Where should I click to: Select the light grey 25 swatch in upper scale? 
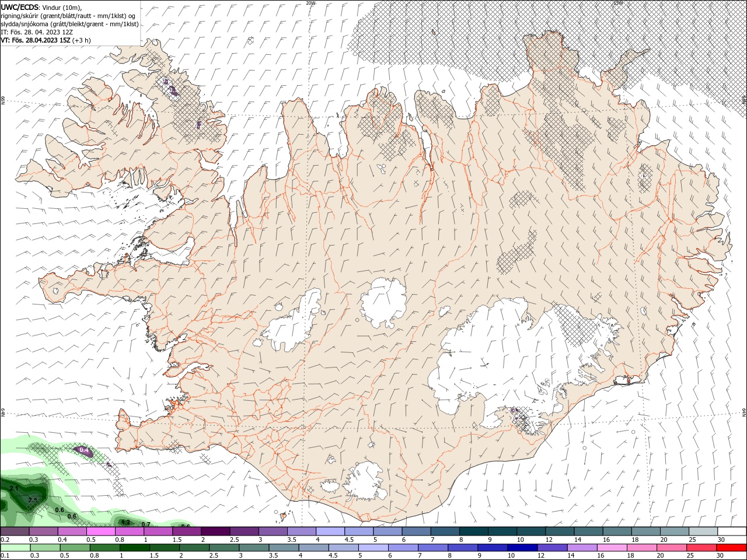(x=703, y=531)
